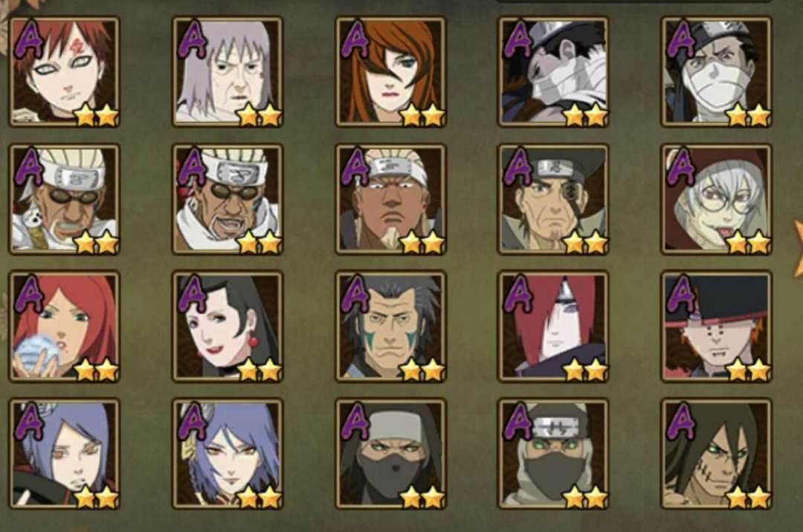Select the red-haired purple-eyed character
The height and width of the screenshot is (532, 803).
[554, 326]
